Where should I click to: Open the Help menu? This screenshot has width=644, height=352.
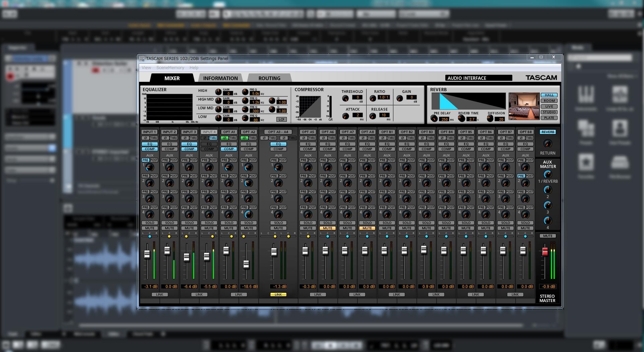pos(194,67)
